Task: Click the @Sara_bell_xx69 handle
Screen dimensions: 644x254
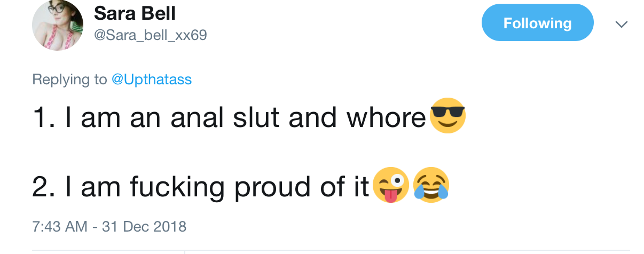Action: click(150, 35)
